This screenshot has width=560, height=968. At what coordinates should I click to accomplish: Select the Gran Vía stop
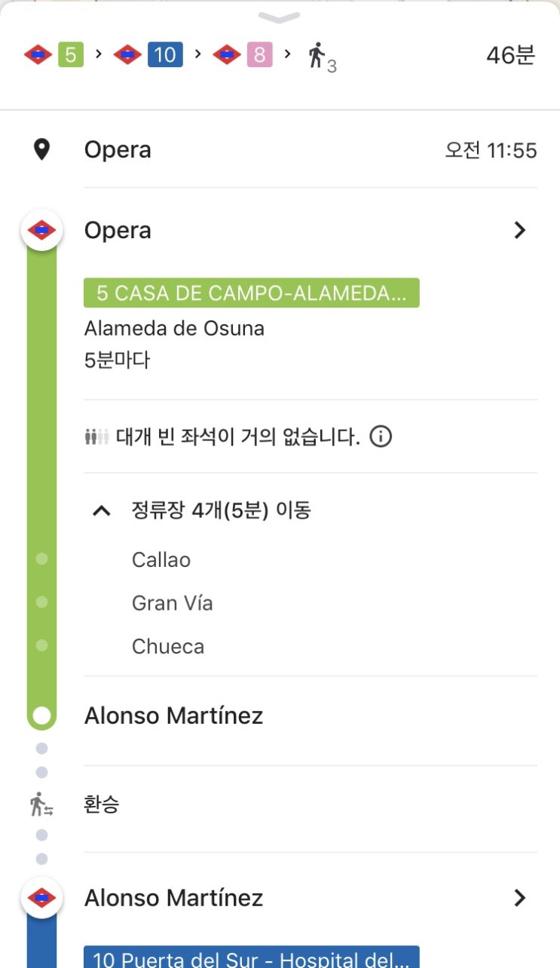172,603
